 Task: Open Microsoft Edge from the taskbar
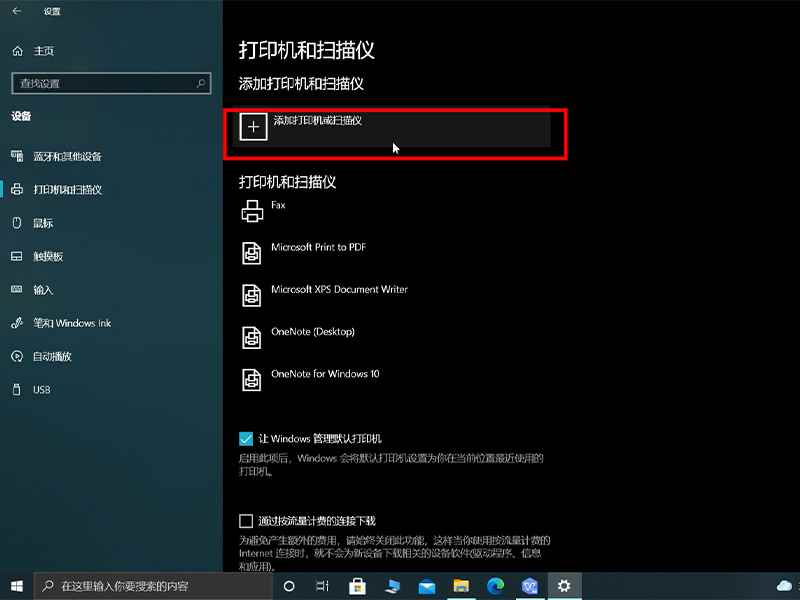pyautogui.click(x=495, y=586)
